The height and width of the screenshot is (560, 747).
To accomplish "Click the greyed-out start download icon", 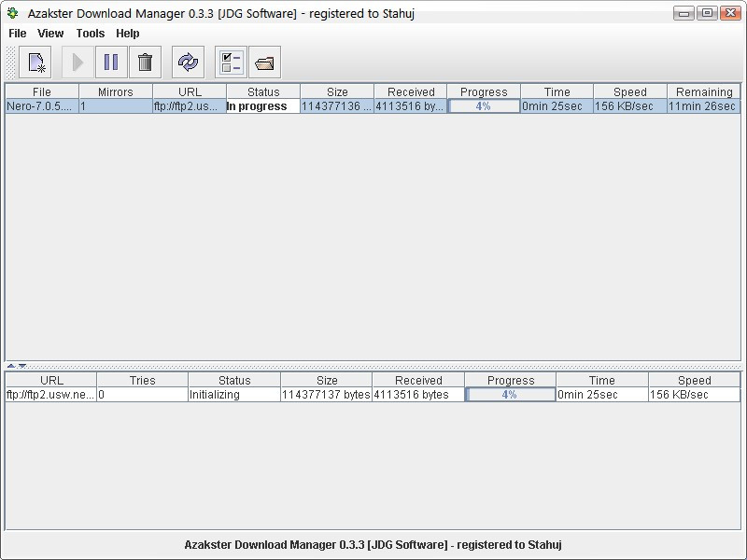I will pyautogui.click(x=78, y=62).
